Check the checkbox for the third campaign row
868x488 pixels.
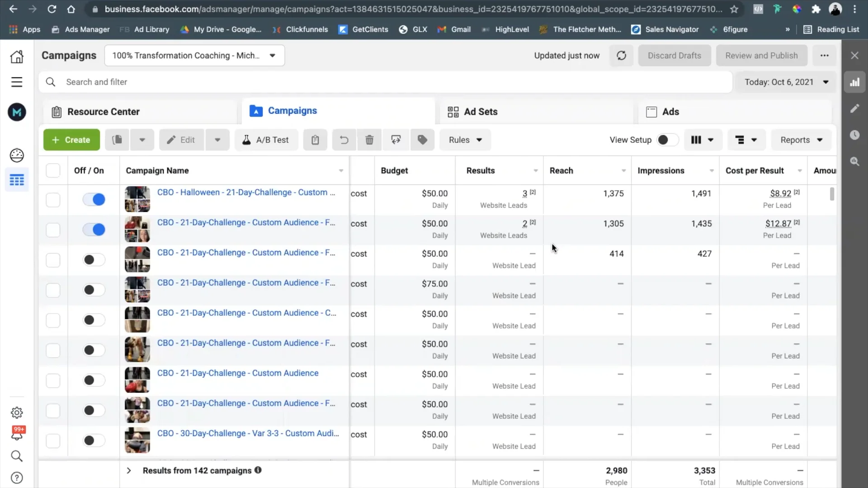click(x=53, y=260)
